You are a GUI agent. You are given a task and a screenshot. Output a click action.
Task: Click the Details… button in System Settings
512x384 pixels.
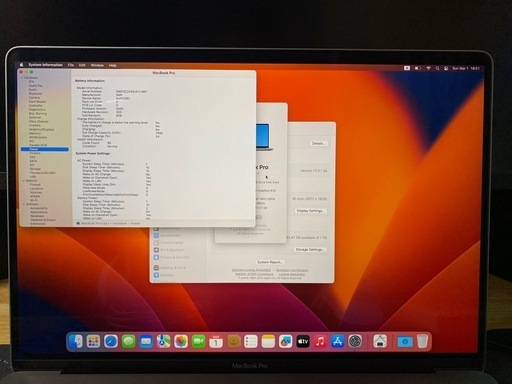tap(318, 143)
